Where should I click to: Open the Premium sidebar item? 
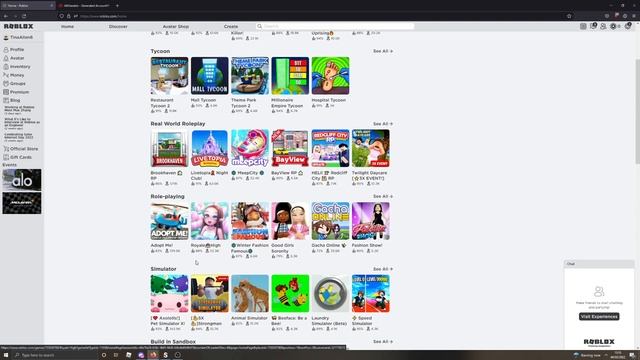pyautogui.click(x=16, y=92)
